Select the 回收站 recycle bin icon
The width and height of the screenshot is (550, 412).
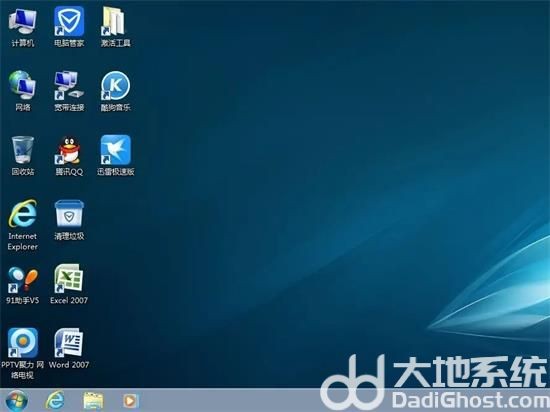[23, 150]
